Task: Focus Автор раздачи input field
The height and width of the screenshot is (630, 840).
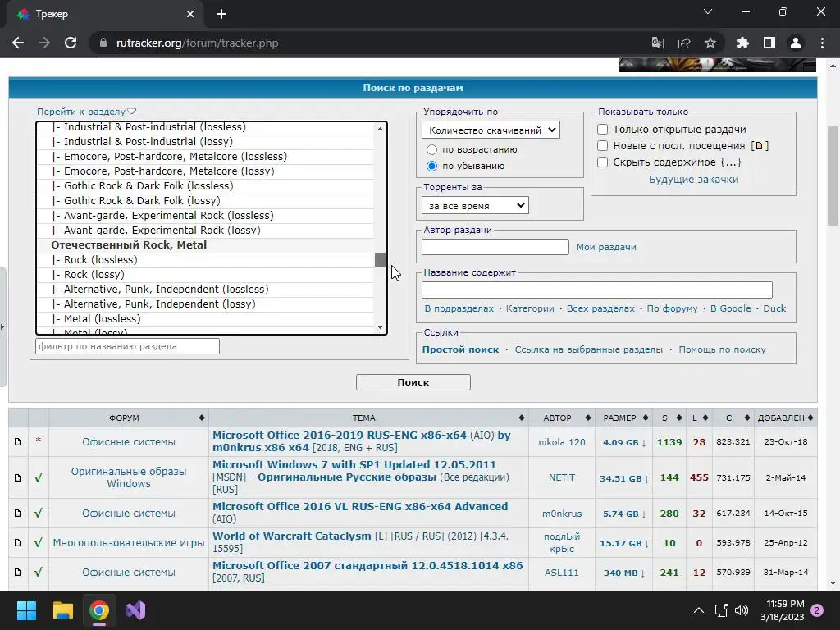Action: 495,247
